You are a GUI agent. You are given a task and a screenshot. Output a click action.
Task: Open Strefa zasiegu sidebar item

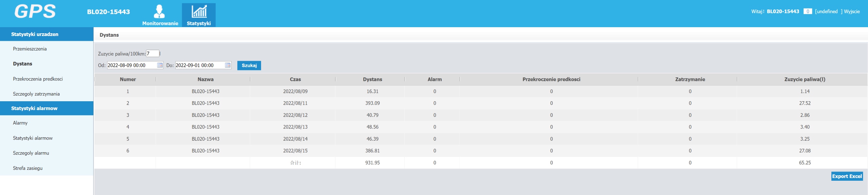click(28, 168)
